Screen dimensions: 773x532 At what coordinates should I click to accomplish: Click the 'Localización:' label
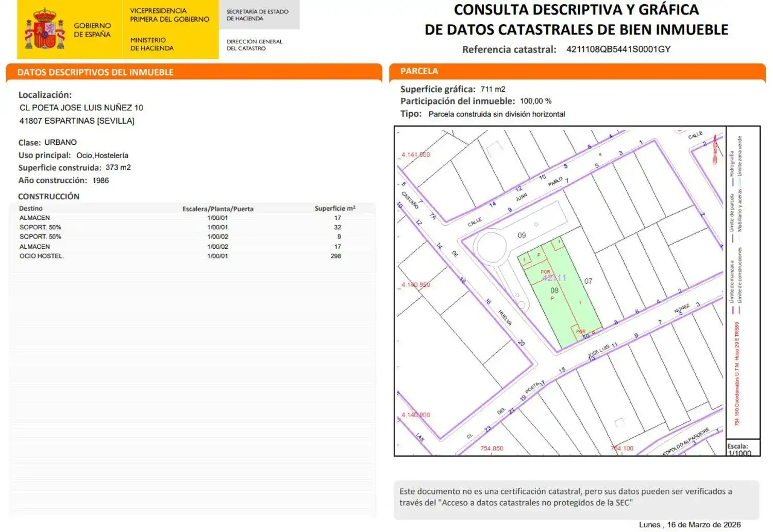[x=45, y=95]
